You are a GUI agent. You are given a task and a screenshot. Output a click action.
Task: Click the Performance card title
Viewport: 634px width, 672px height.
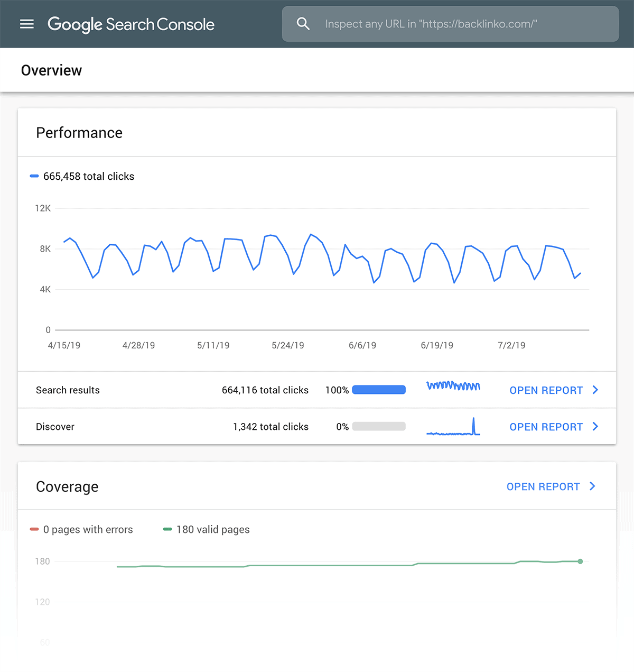tap(79, 133)
